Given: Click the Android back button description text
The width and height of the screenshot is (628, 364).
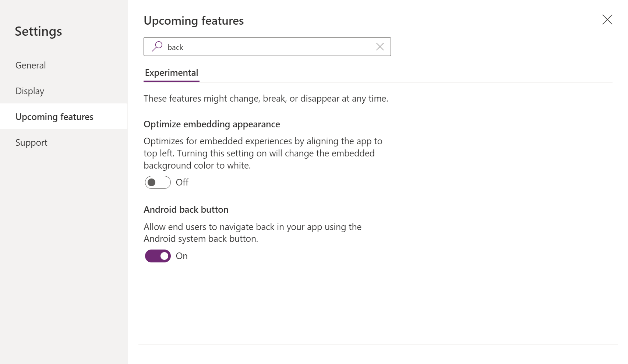Looking at the screenshot, I should tap(253, 232).
